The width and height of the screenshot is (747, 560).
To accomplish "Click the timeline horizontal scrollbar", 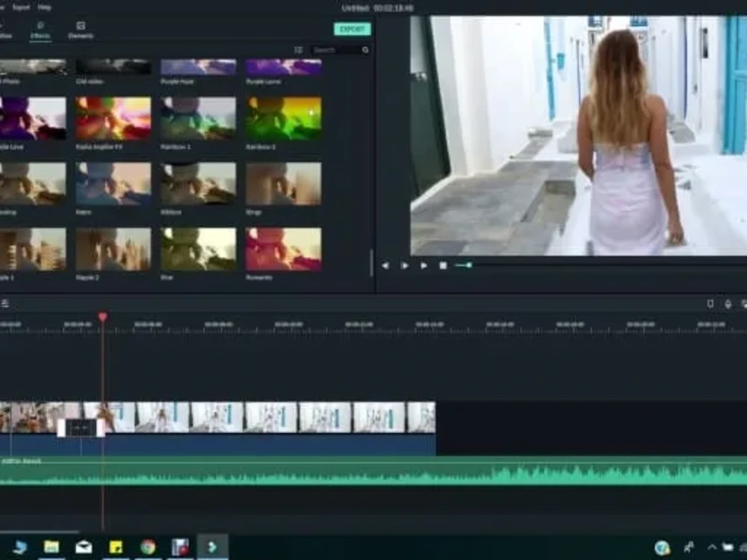I will click(x=39, y=532).
